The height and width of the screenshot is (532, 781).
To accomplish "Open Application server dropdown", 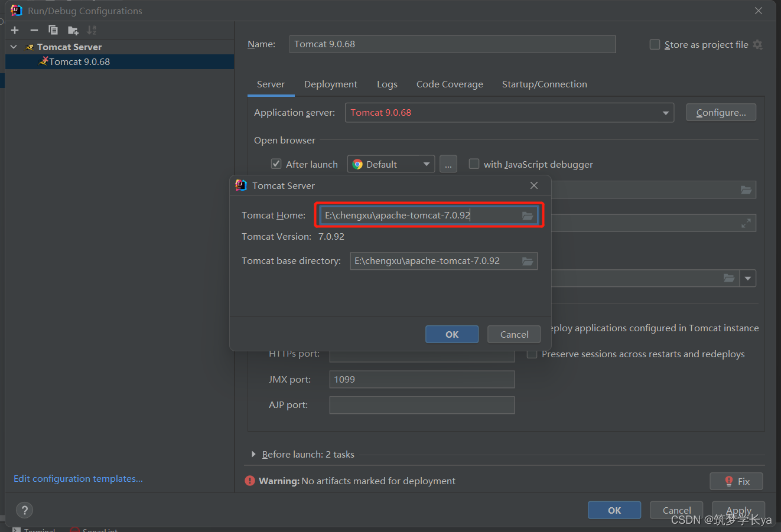I will pyautogui.click(x=666, y=113).
